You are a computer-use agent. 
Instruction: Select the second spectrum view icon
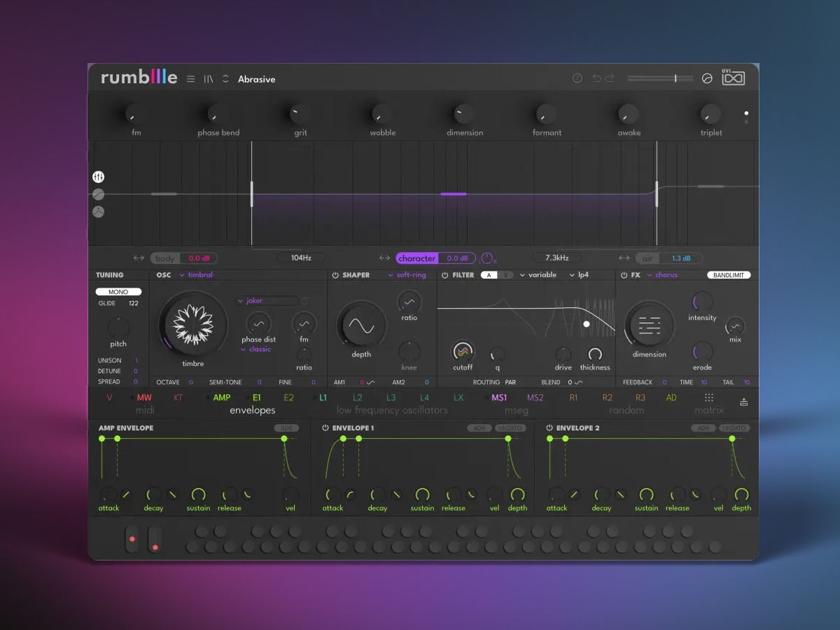coord(99,195)
